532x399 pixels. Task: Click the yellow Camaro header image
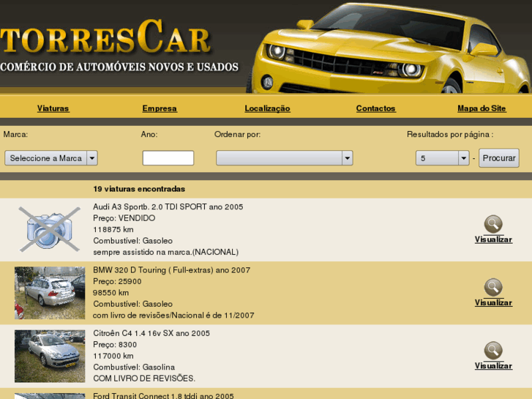389,48
